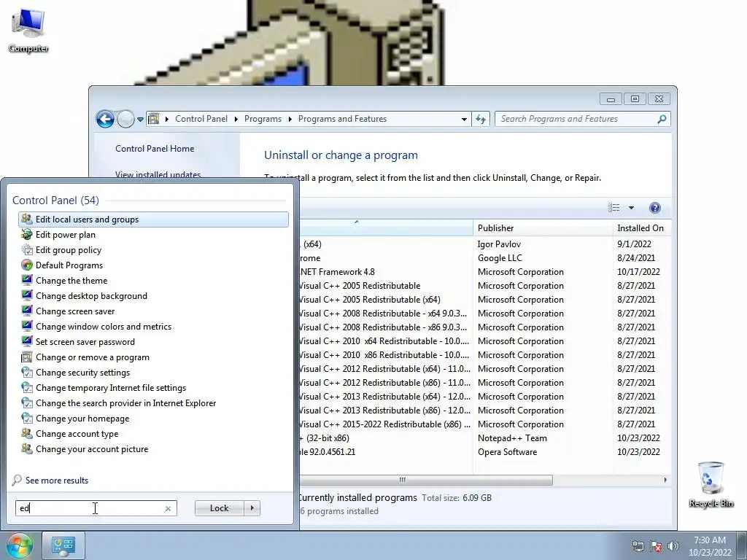
Task: Expand the view options dropdown arrow
Action: click(x=631, y=208)
